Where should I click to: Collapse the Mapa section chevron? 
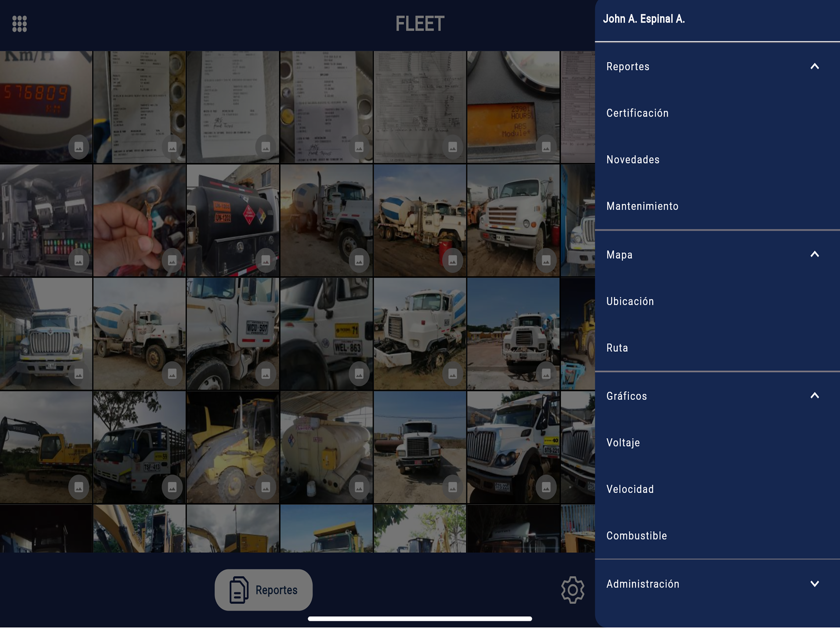click(814, 255)
